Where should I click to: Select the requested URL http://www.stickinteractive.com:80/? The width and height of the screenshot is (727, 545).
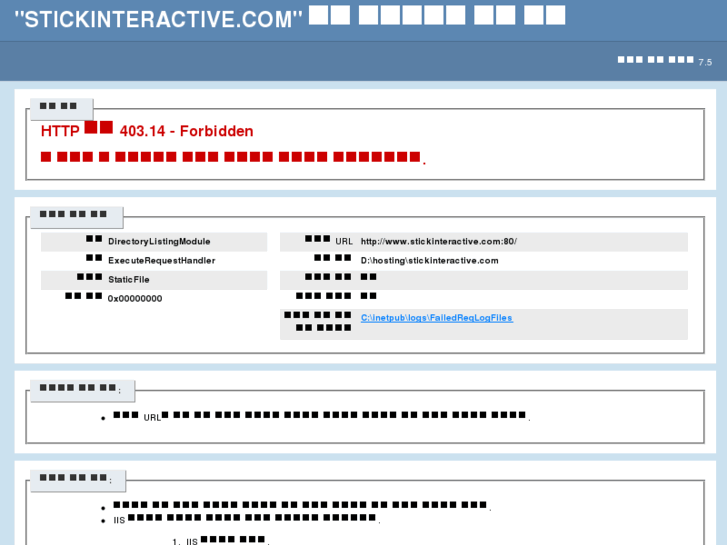pos(439,241)
